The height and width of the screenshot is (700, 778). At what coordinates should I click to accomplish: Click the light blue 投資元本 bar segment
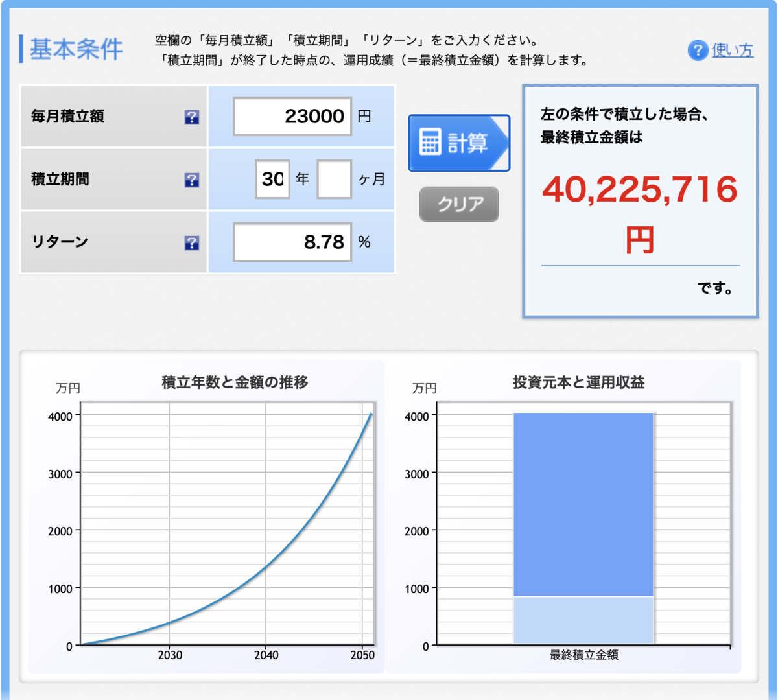[583, 620]
